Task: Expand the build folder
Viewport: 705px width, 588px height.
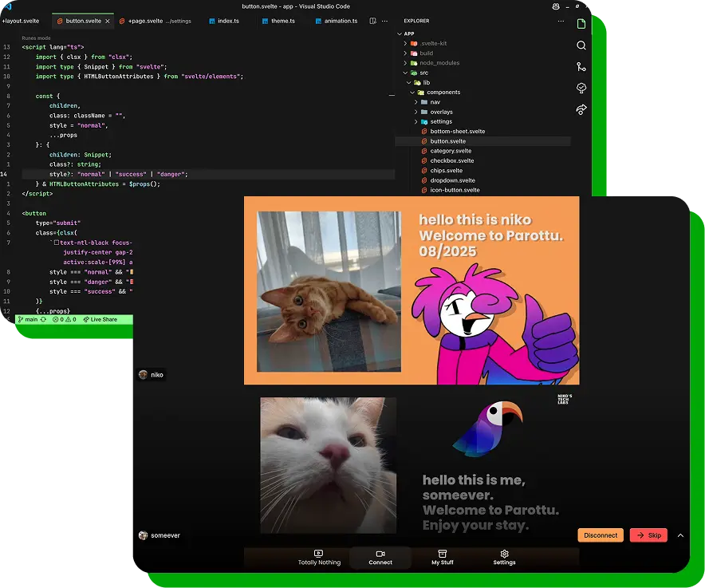Action: 418,53
